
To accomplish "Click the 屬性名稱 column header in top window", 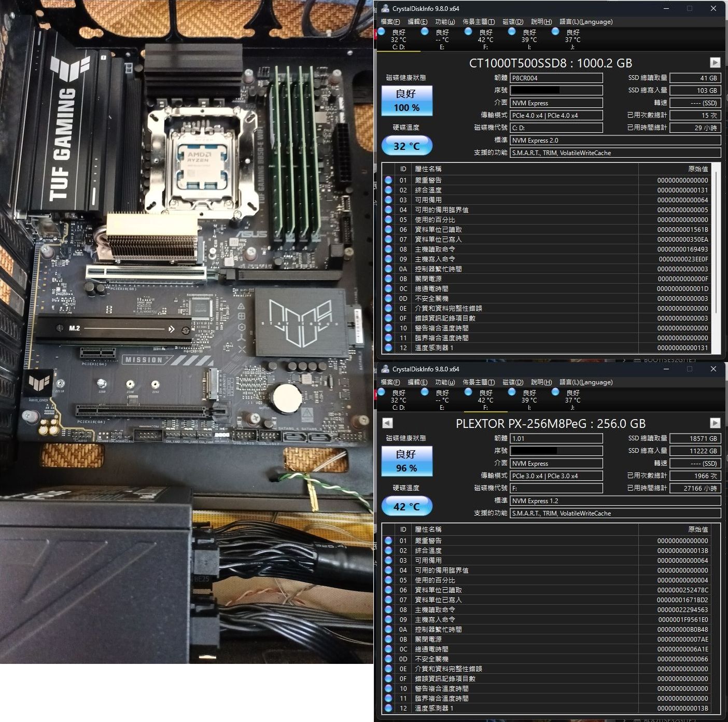I will click(525, 169).
